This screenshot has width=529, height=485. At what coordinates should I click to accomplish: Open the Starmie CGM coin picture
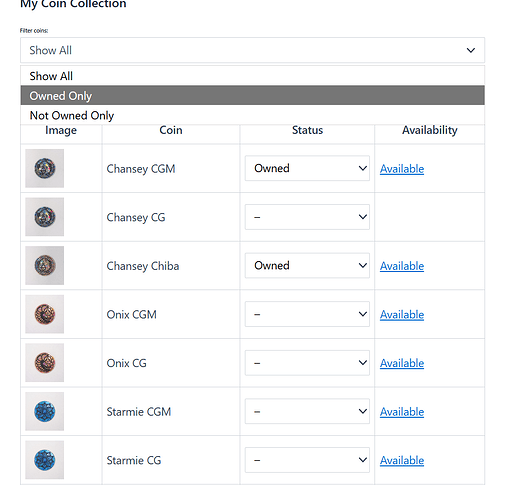[45, 411]
